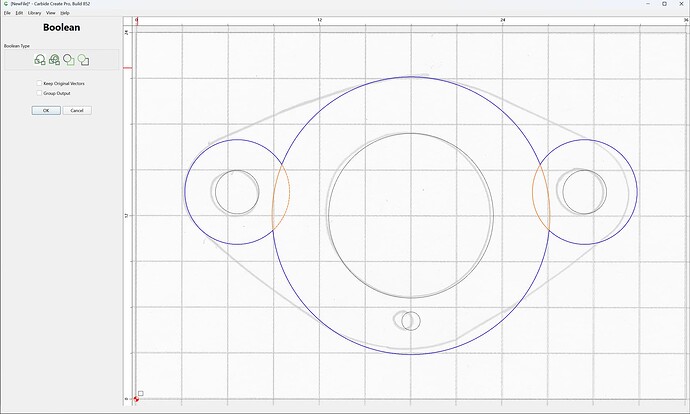This screenshot has width=690, height=414.
Task: Toggle the Group Output checkbox
Action: click(39, 93)
